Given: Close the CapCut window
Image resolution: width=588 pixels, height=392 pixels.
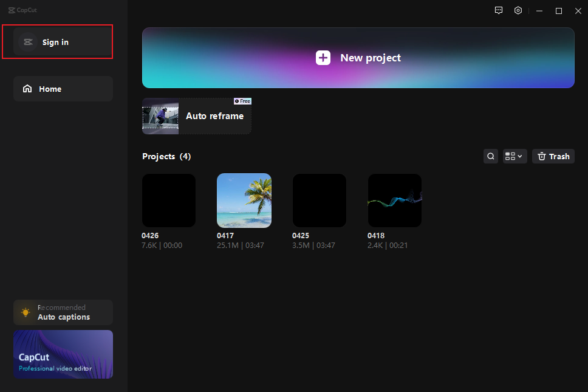Looking at the screenshot, I should point(578,11).
